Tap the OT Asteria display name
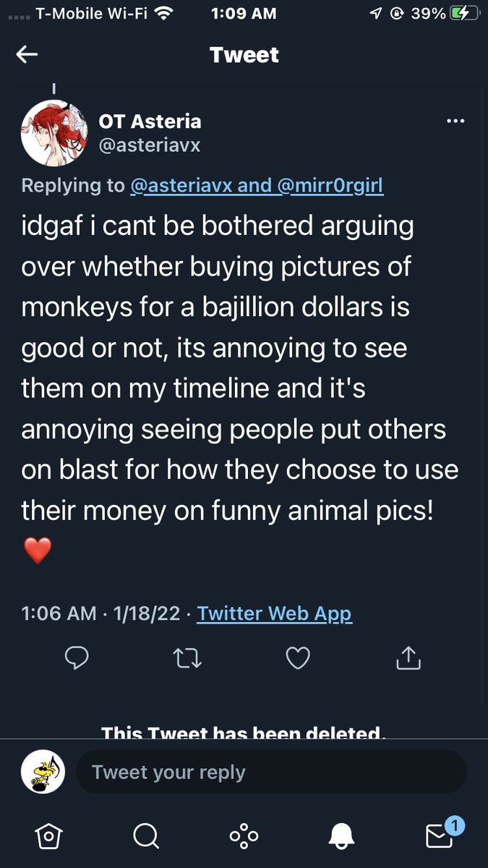Image resolution: width=488 pixels, height=868 pixels. click(150, 122)
